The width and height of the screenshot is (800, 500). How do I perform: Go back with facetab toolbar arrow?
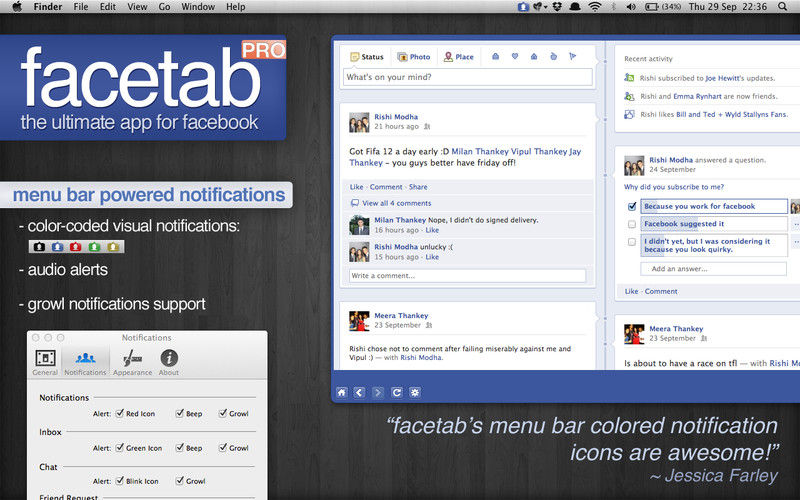[x=359, y=392]
